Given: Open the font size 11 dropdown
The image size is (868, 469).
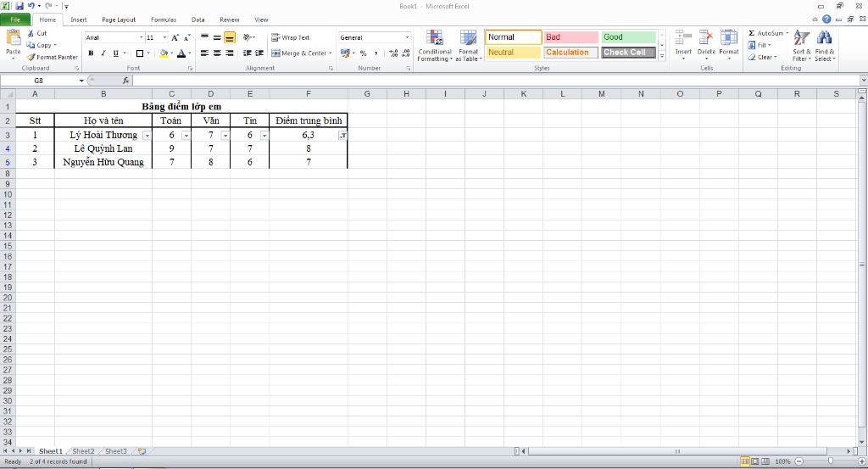Looking at the screenshot, I should point(164,37).
